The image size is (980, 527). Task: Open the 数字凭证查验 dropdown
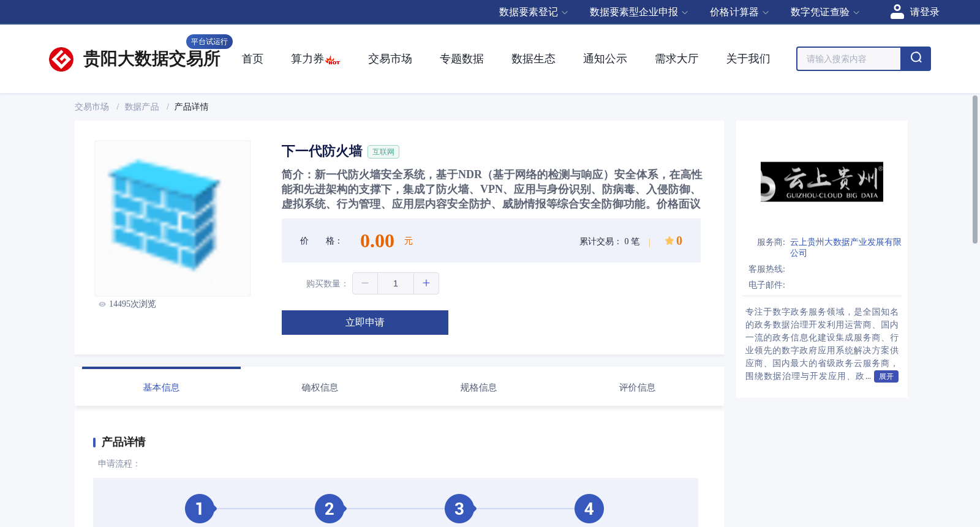(825, 12)
